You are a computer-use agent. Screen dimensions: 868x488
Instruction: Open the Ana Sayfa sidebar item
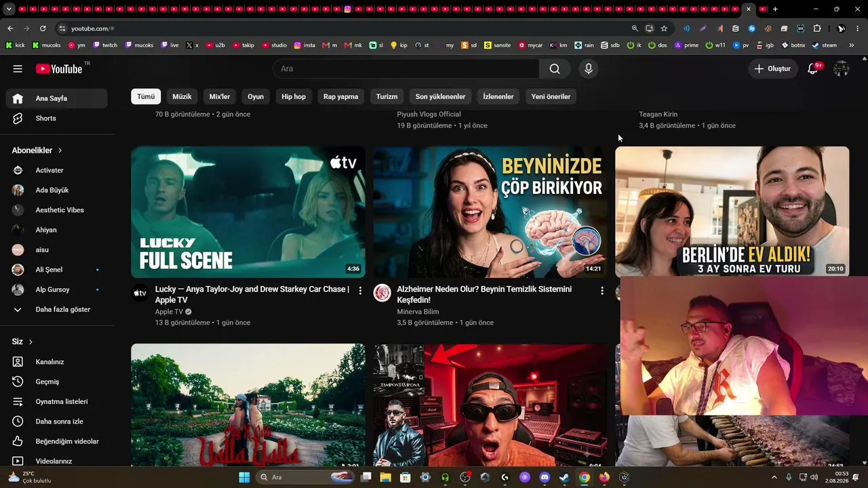click(57, 98)
